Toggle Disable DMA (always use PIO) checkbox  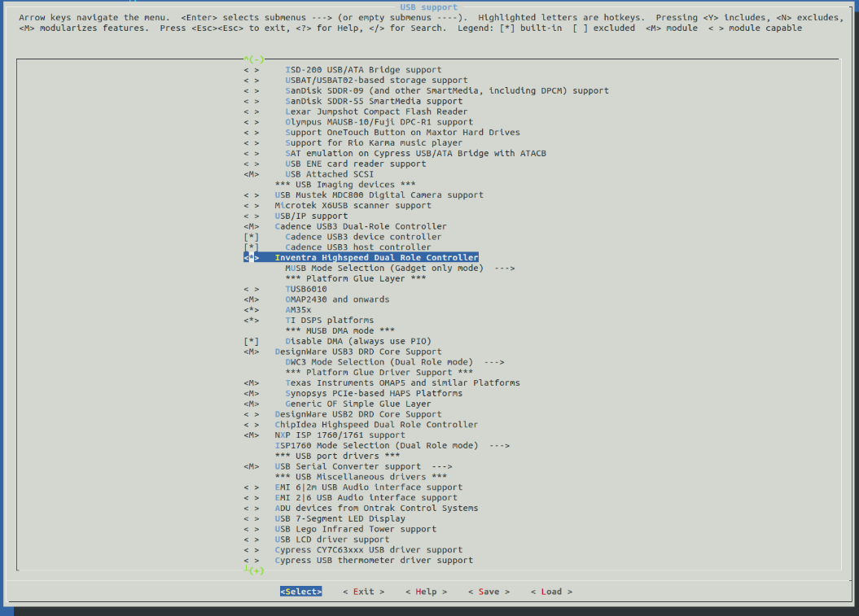click(251, 341)
